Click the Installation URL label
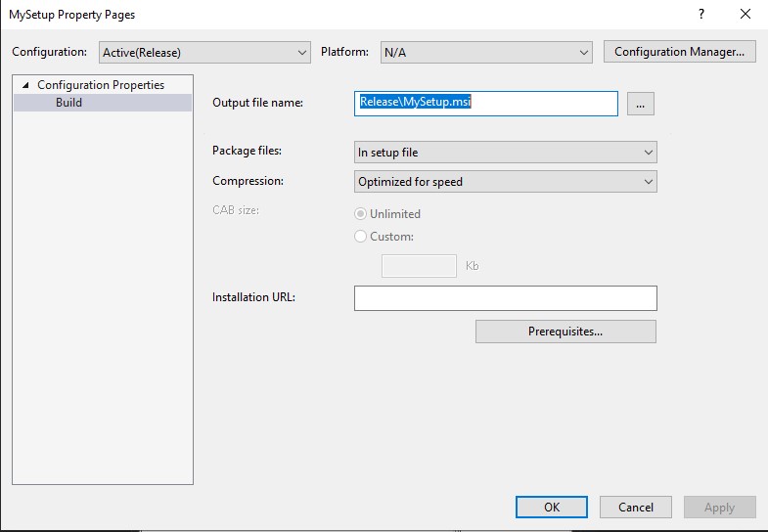Viewport: 768px width, 532px height. coord(253,297)
